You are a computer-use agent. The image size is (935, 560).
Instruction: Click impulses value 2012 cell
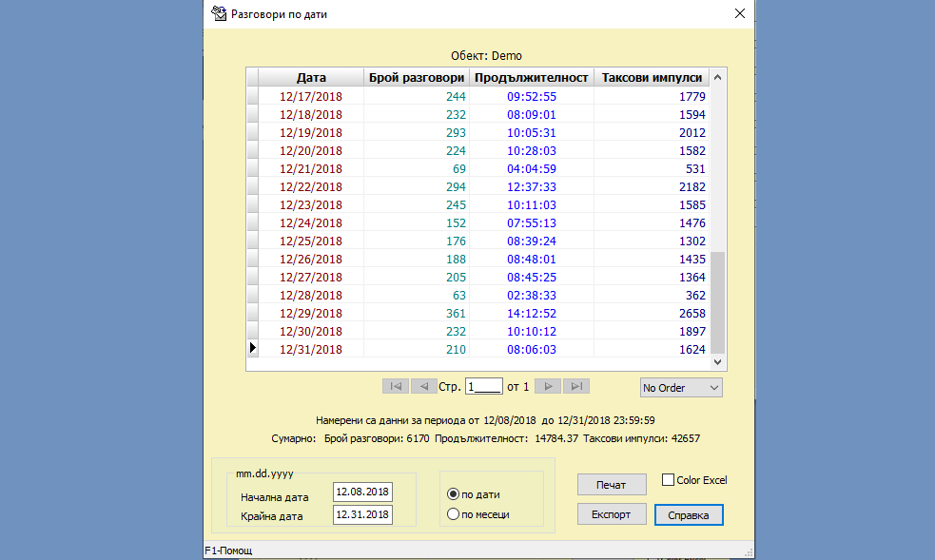pyautogui.click(x=652, y=132)
